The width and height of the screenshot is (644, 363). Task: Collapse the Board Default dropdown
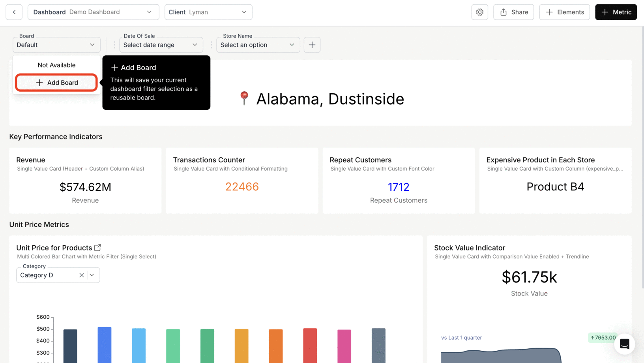[56, 45]
